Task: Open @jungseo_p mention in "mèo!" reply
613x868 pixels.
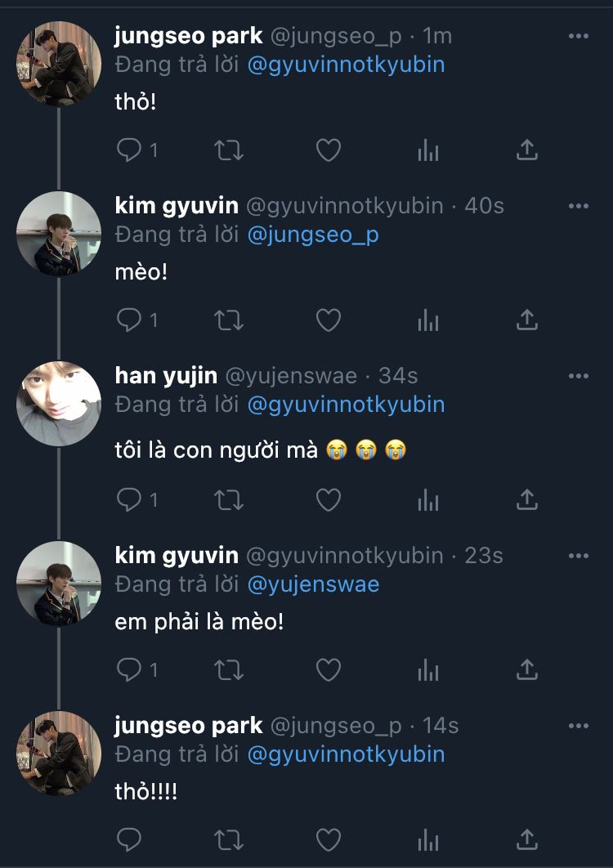Action: click(x=313, y=235)
